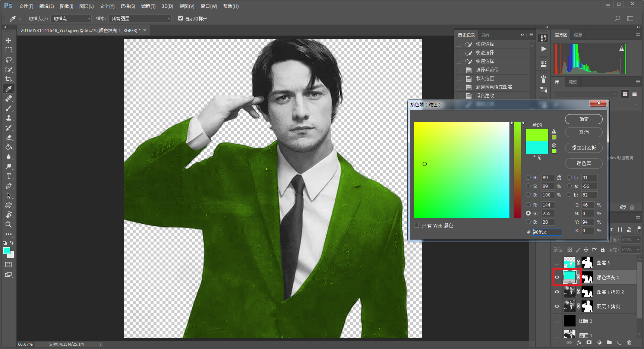This screenshot has width=644, height=349.
Task: Open the 取样大小 dropdown
Action: (x=71, y=18)
